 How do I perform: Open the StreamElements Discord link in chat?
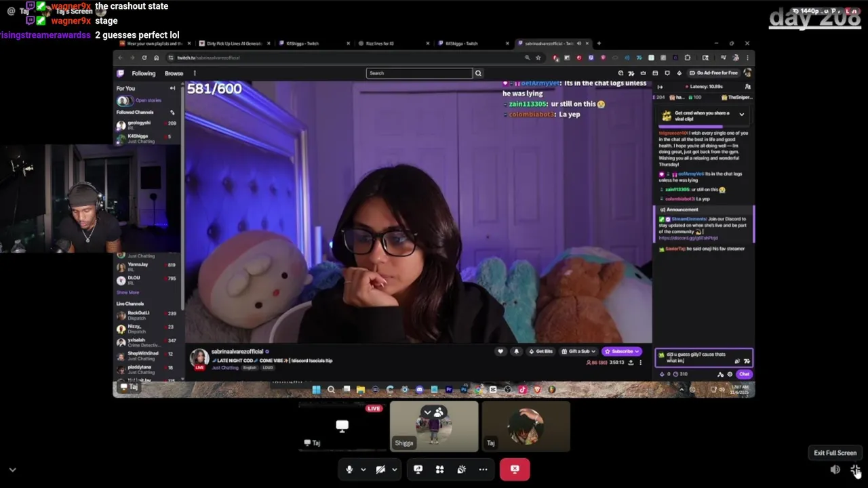tap(688, 238)
